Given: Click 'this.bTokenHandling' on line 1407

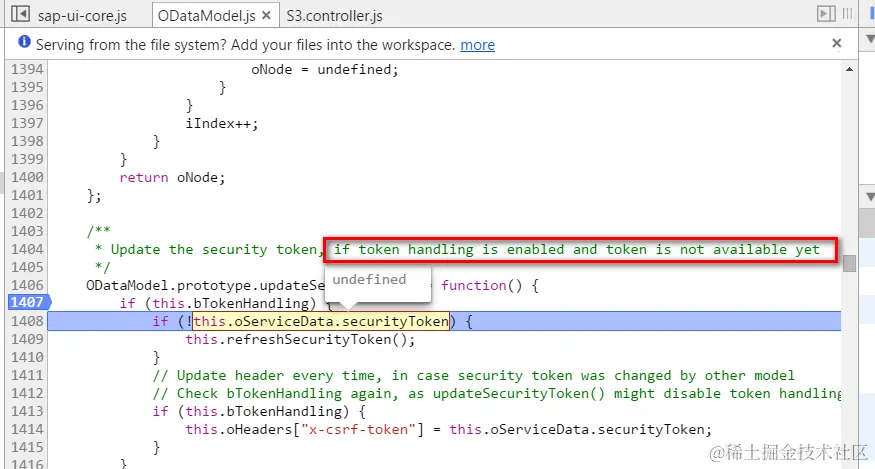Looking at the screenshot, I should pos(230,303).
